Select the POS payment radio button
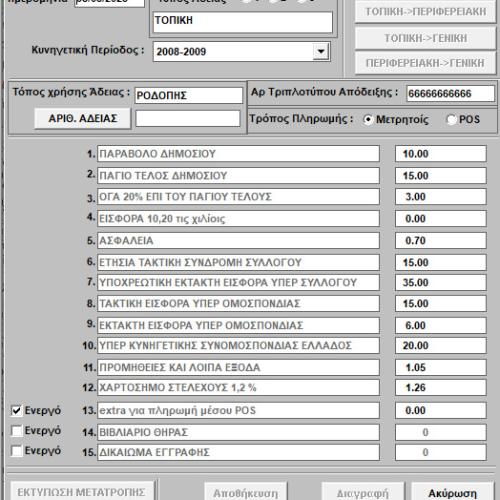The image size is (500, 500). 451,119
